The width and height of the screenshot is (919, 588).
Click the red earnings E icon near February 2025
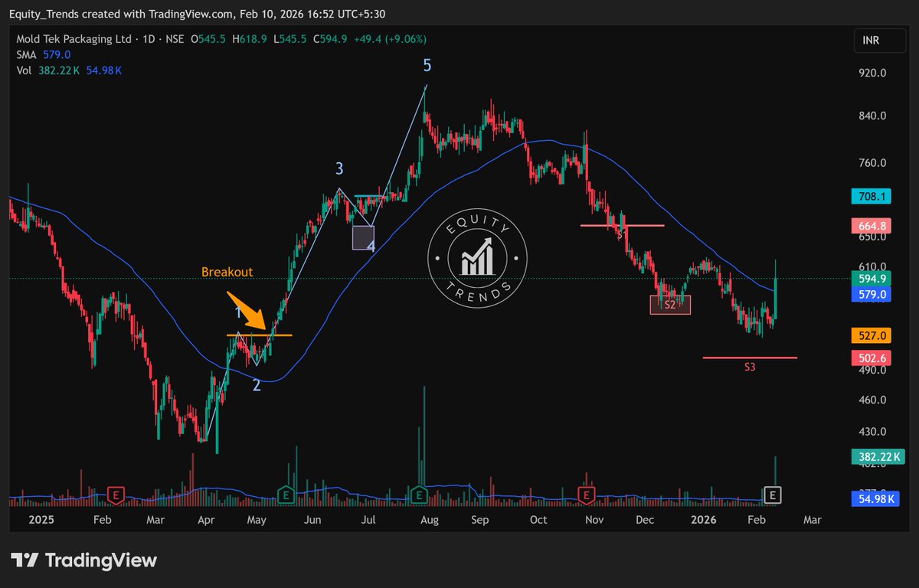coord(116,495)
